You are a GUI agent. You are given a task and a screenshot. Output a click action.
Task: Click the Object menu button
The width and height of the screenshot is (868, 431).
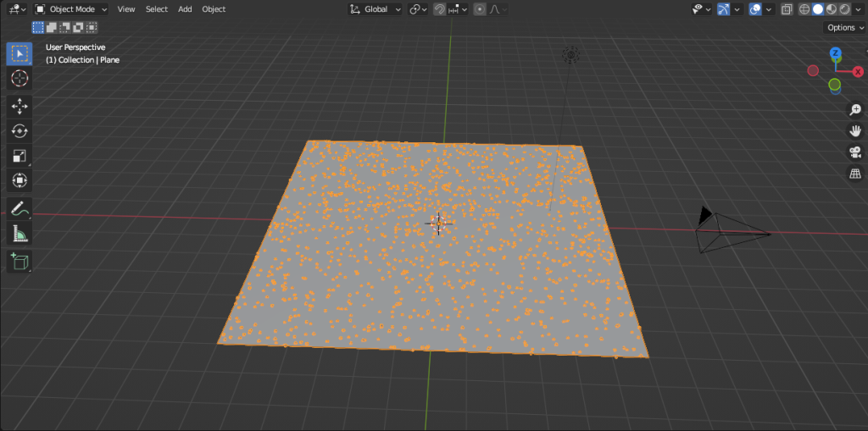pyautogui.click(x=214, y=9)
